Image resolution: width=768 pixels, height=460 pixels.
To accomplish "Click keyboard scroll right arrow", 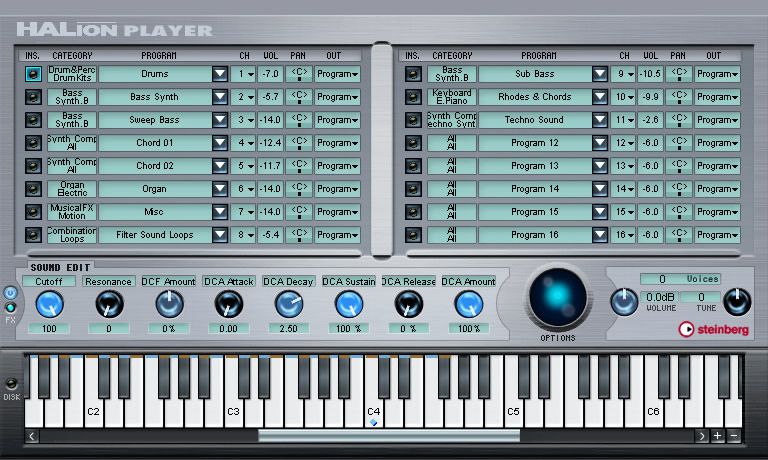I will pos(701,436).
